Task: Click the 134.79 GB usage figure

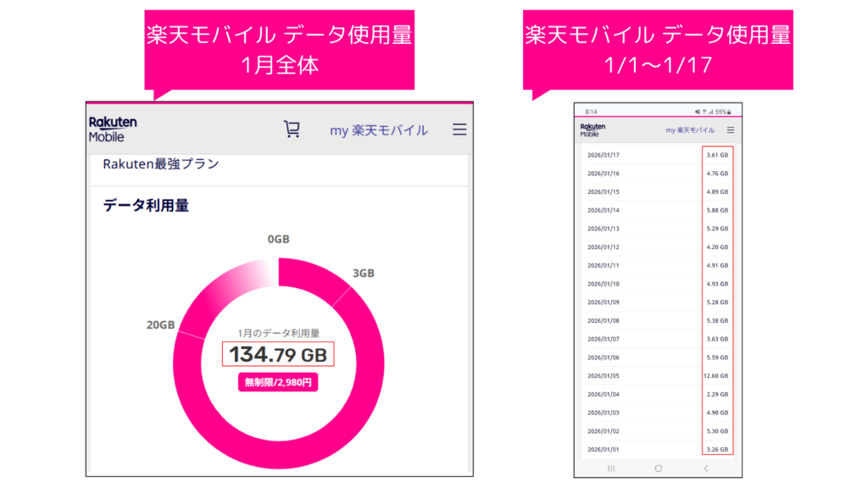Action: (x=278, y=354)
